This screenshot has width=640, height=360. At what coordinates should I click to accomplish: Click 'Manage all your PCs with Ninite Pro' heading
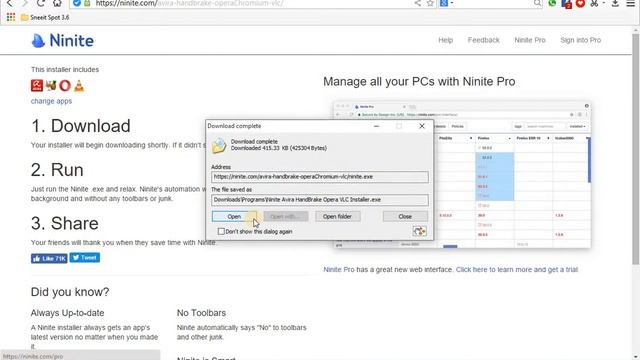(x=419, y=81)
